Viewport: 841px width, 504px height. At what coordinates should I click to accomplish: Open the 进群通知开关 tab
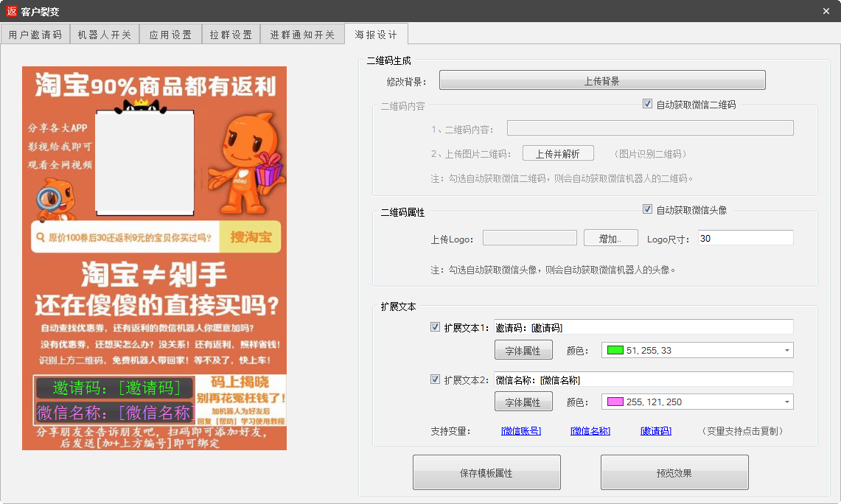(x=302, y=35)
